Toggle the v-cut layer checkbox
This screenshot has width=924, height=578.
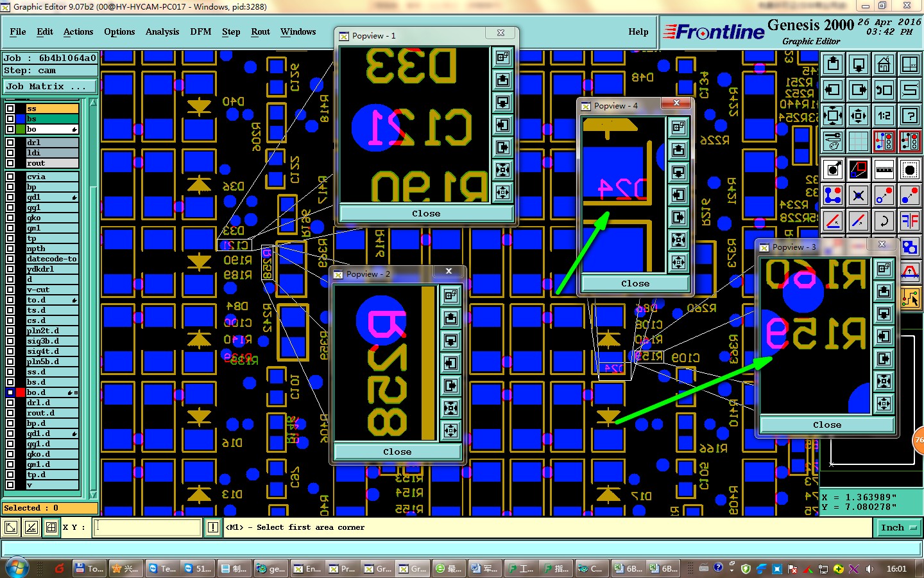click(x=10, y=290)
